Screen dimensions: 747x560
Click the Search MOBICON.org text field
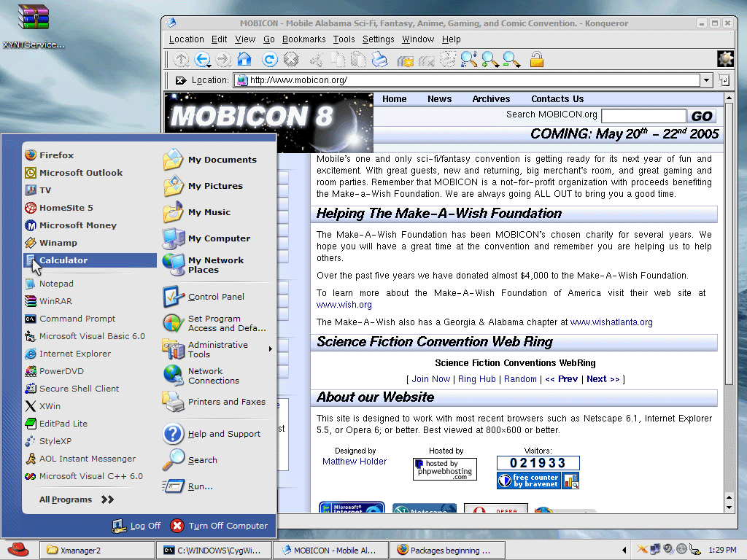point(643,116)
